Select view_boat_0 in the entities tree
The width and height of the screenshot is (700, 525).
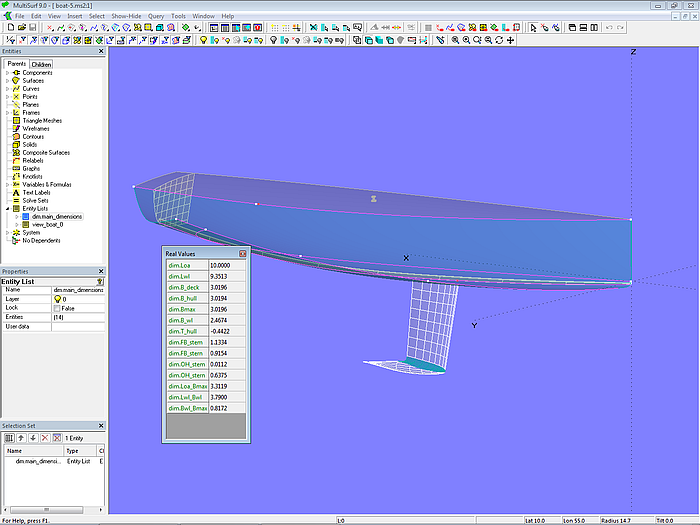[47, 224]
